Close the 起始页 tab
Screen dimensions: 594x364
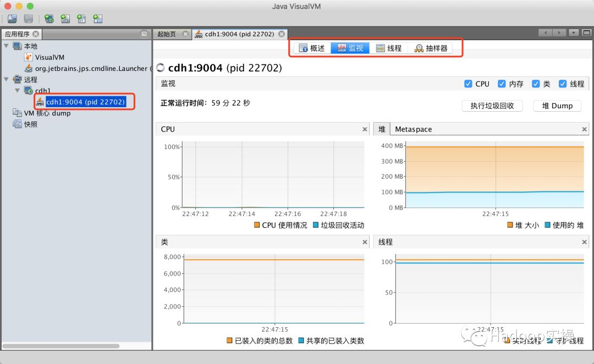pyautogui.click(x=185, y=34)
